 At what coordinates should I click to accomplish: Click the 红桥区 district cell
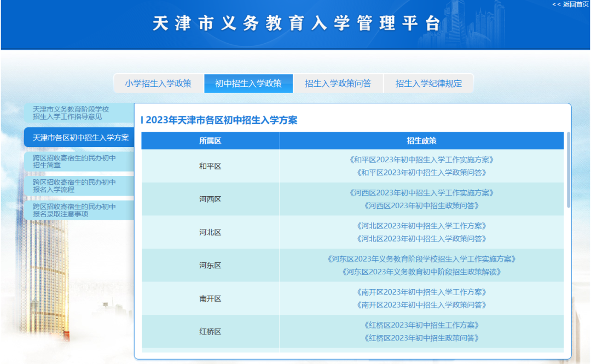click(x=210, y=332)
